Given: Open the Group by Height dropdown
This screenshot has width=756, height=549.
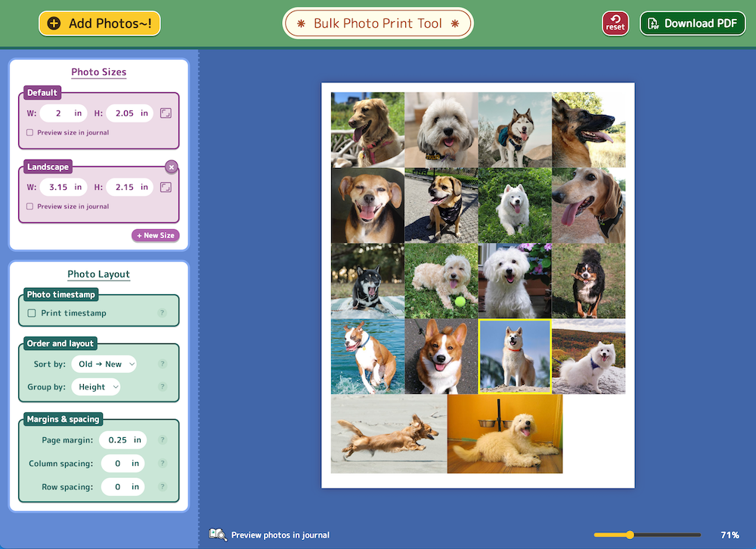Looking at the screenshot, I should [96, 387].
